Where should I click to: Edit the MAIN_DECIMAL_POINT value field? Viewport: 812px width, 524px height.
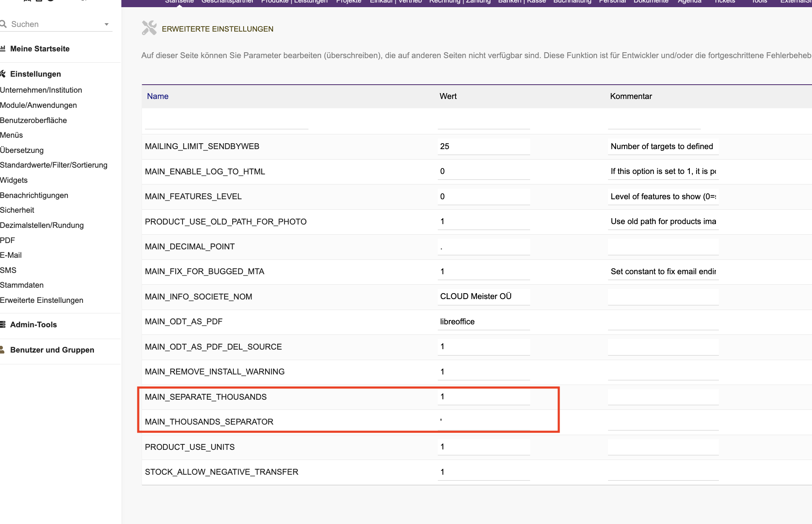pyautogui.click(x=484, y=247)
